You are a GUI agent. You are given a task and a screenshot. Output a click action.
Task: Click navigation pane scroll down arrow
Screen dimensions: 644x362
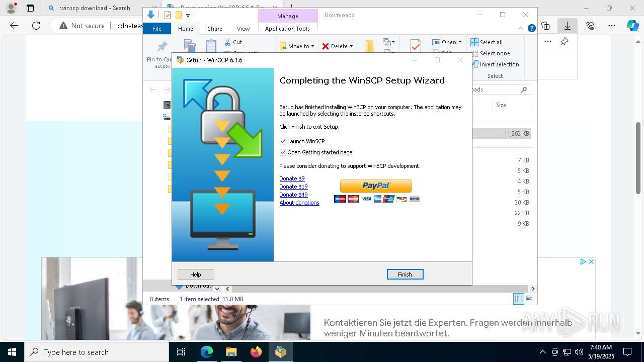click(217, 289)
